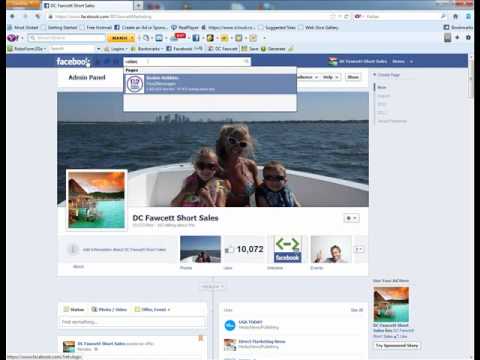Open the Getting Started bookmark
Viewport: 480px width, 360px height.
pyautogui.click(x=59, y=27)
